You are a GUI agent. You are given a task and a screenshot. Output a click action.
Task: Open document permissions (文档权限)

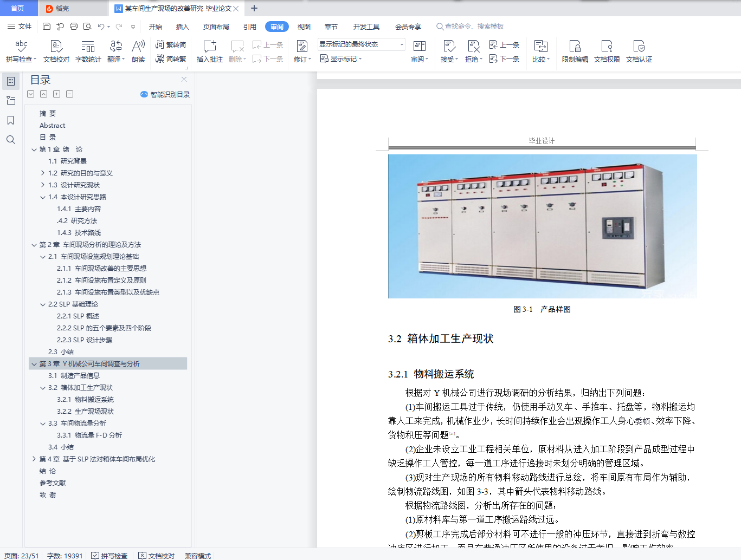(x=607, y=51)
